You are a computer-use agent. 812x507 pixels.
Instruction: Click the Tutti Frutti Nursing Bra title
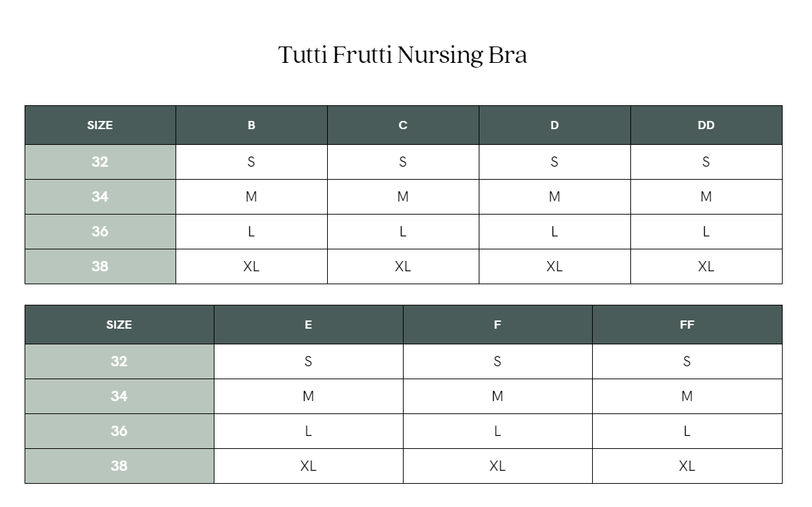(402, 55)
